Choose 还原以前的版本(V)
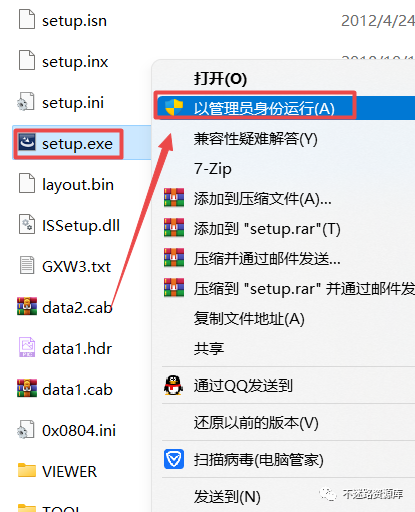 coord(256,423)
